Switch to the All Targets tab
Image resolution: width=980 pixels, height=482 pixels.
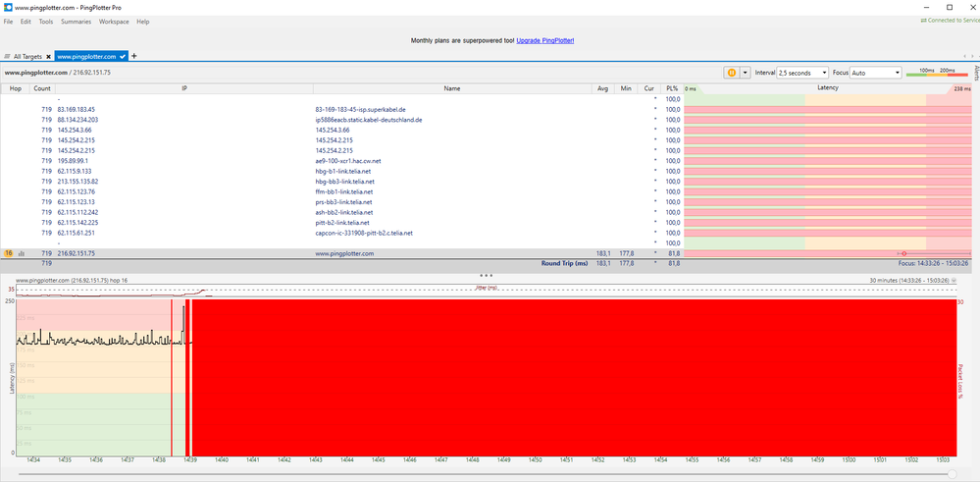coord(27,56)
